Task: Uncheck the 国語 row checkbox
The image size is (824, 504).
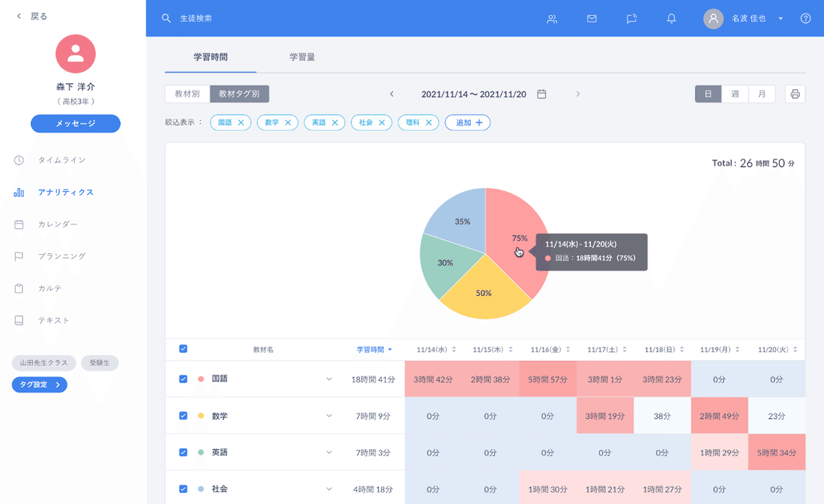Action: point(183,378)
